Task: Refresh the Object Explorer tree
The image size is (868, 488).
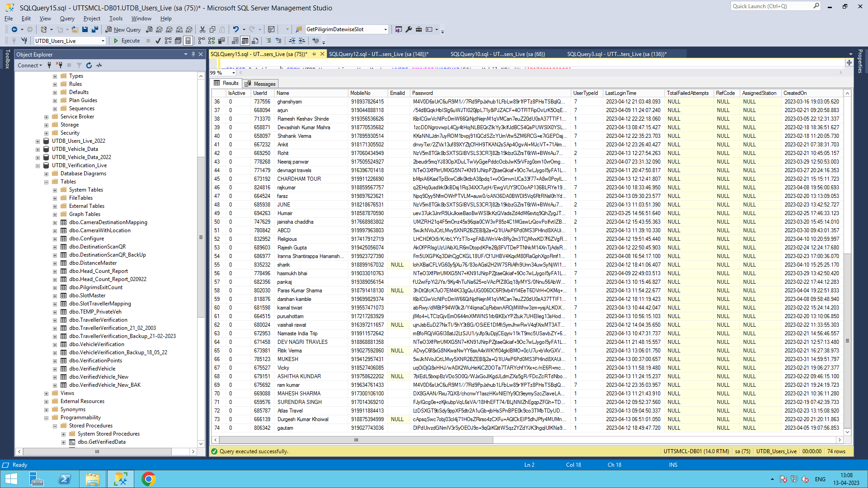Action: click(89, 66)
